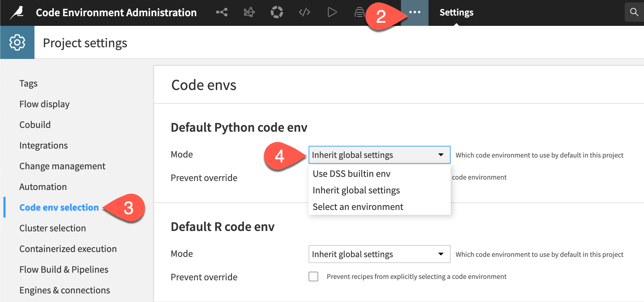644x302 pixels.
Task: Open the Settings tab in top bar
Action: tap(456, 13)
